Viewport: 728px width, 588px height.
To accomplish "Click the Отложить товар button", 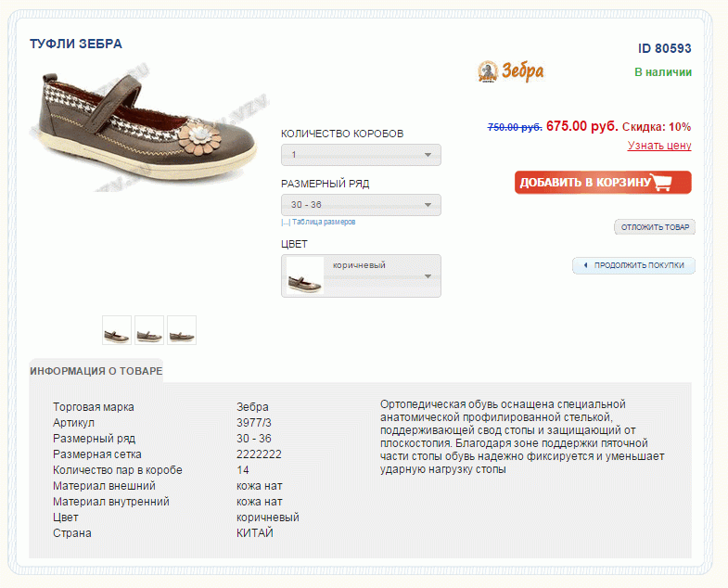I will pyautogui.click(x=655, y=227).
